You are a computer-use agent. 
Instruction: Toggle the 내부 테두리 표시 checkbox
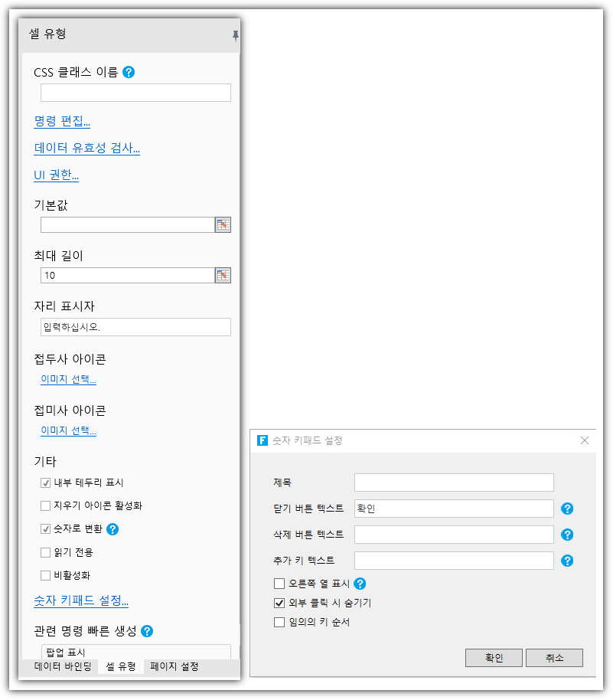(46, 482)
